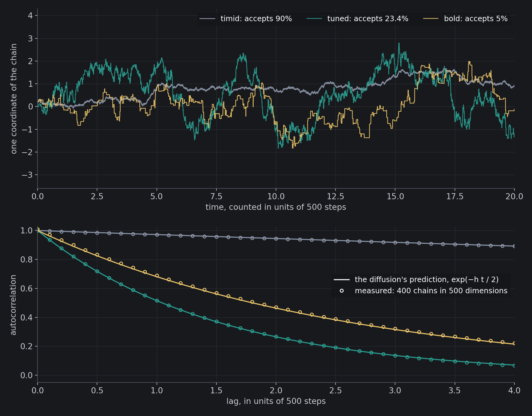
Task: Click tick label '0.2' on the autocorrelation axis
Action: (x=26, y=346)
